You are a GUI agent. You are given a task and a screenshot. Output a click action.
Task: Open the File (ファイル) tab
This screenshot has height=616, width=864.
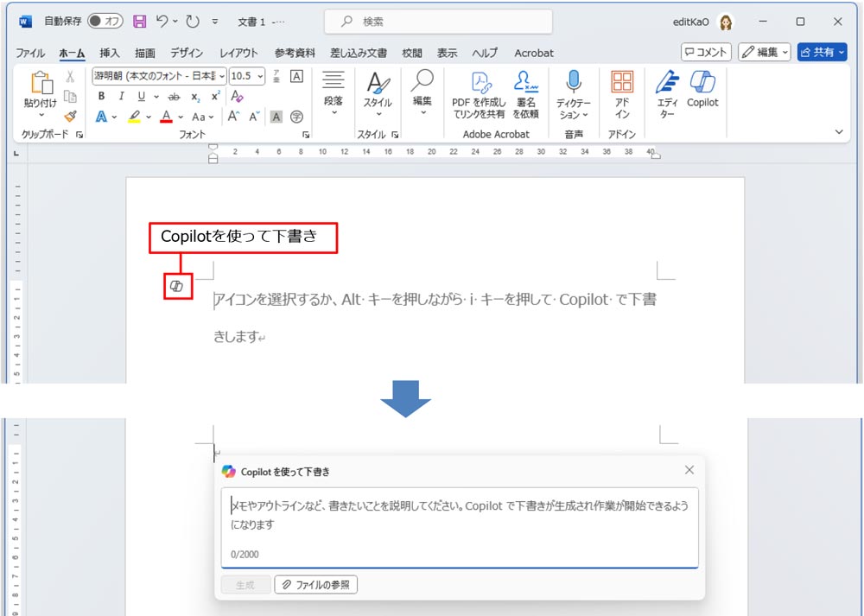(x=30, y=53)
